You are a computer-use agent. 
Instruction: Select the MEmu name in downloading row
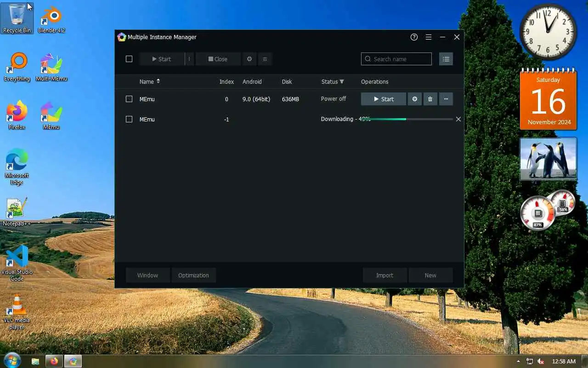pos(147,119)
